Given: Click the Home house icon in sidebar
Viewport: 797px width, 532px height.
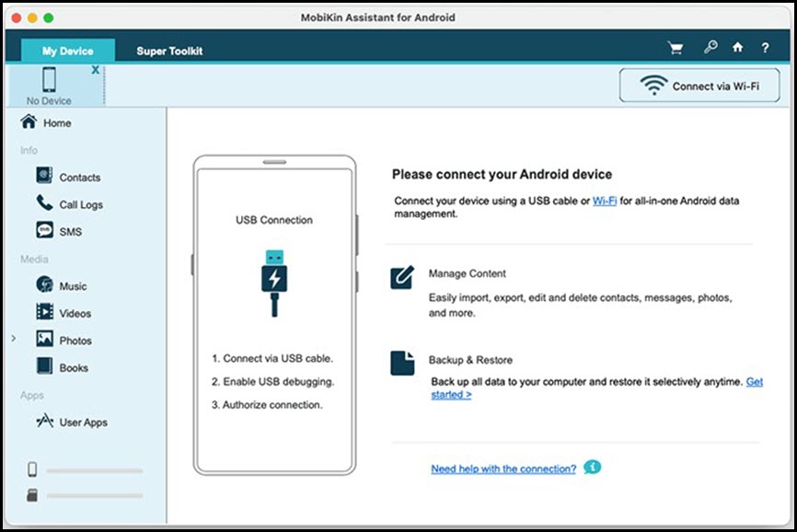Looking at the screenshot, I should point(29,121).
